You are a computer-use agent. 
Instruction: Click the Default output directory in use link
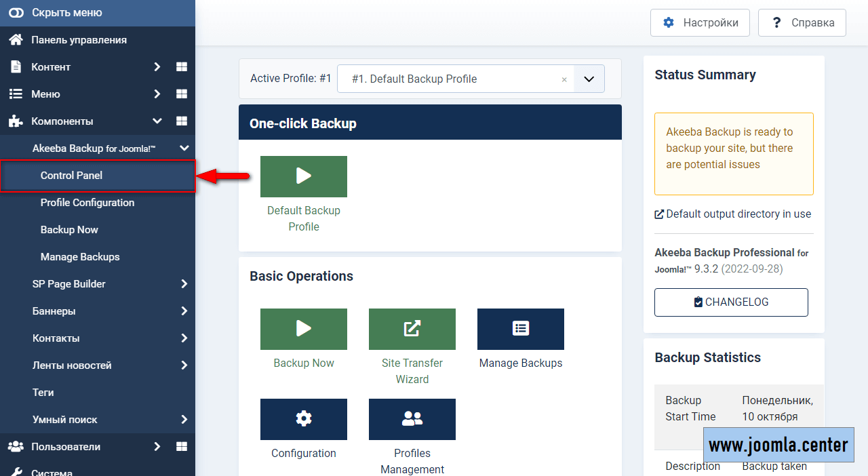(738, 214)
